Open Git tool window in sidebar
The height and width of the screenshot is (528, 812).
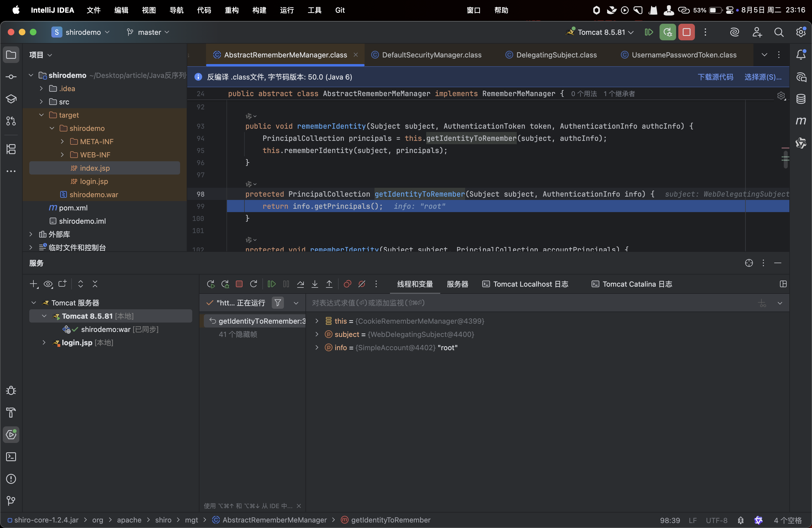11,501
